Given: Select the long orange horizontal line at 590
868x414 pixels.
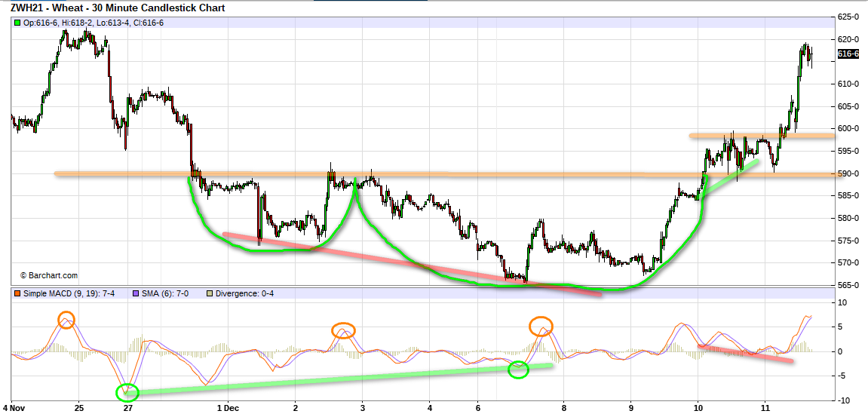Looking at the screenshot, I should (x=377, y=174).
